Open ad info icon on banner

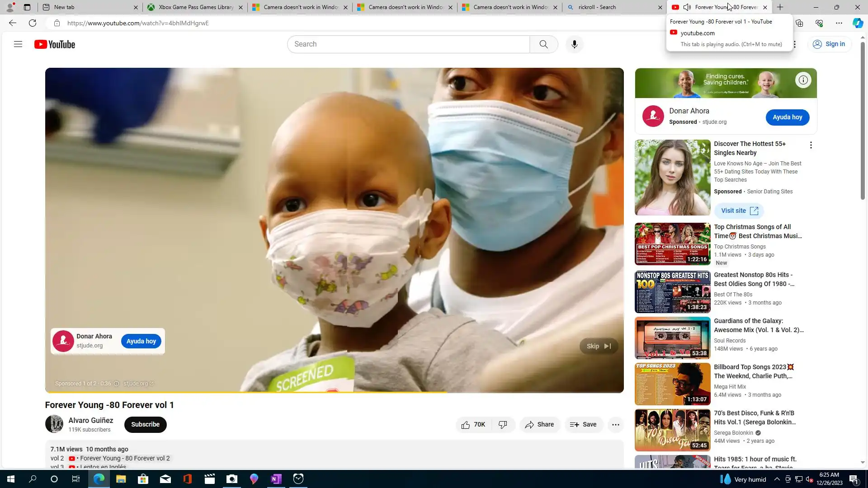803,80
